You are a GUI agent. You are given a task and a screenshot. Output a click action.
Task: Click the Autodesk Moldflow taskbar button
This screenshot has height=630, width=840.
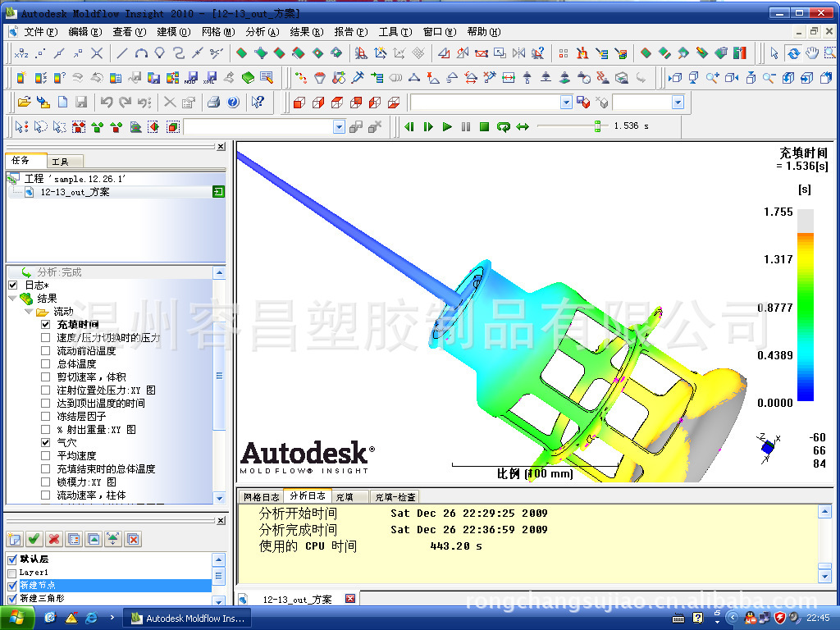[x=187, y=619]
